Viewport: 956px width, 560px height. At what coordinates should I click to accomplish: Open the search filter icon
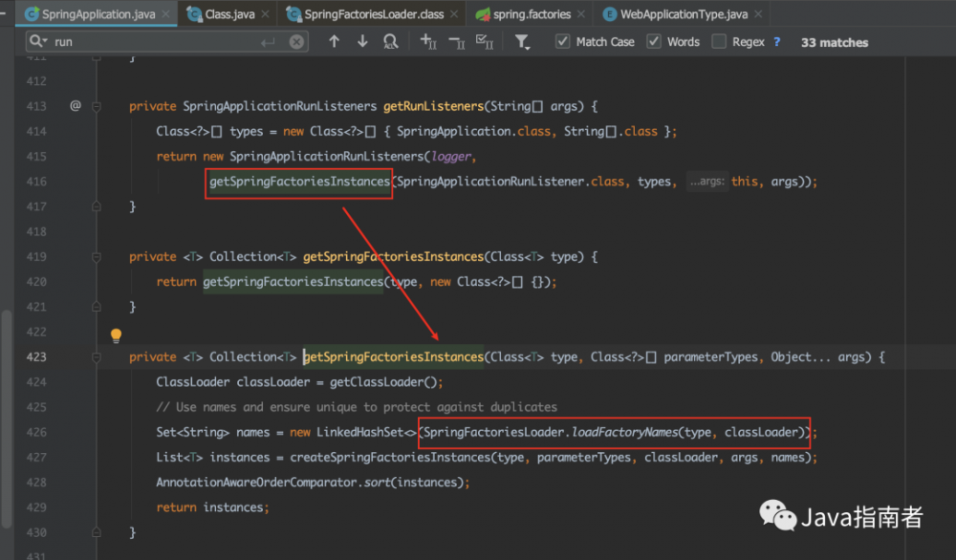[x=522, y=41]
